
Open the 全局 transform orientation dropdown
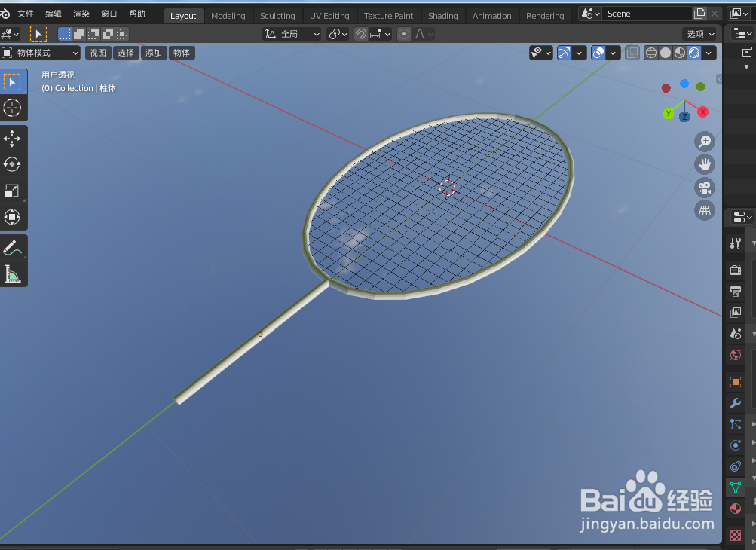tap(292, 33)
